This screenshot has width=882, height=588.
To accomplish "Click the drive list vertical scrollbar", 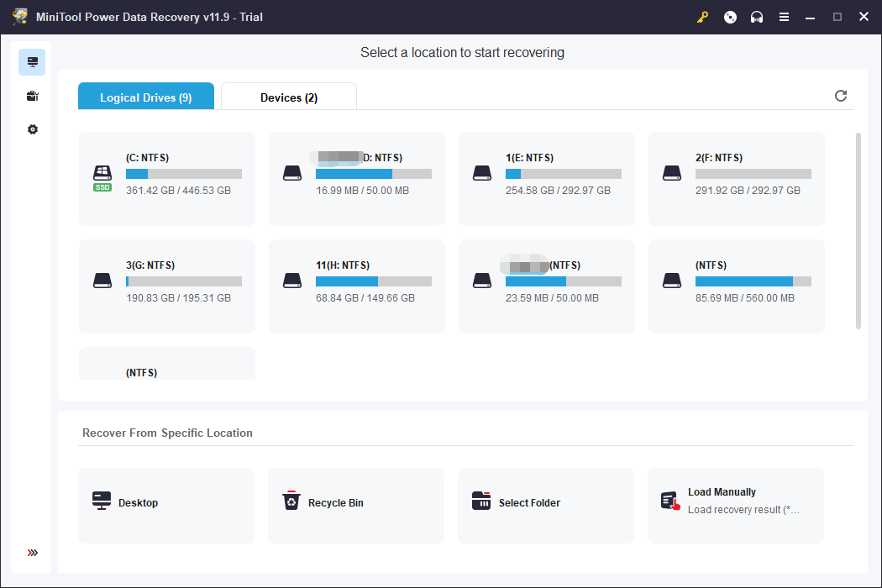I will [x=858, y=231].
